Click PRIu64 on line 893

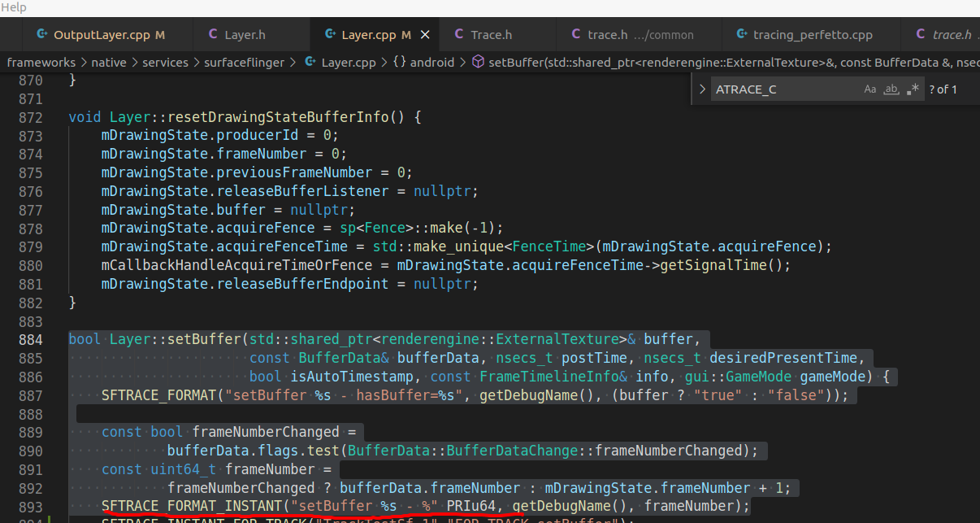click(x=471, y=507)
